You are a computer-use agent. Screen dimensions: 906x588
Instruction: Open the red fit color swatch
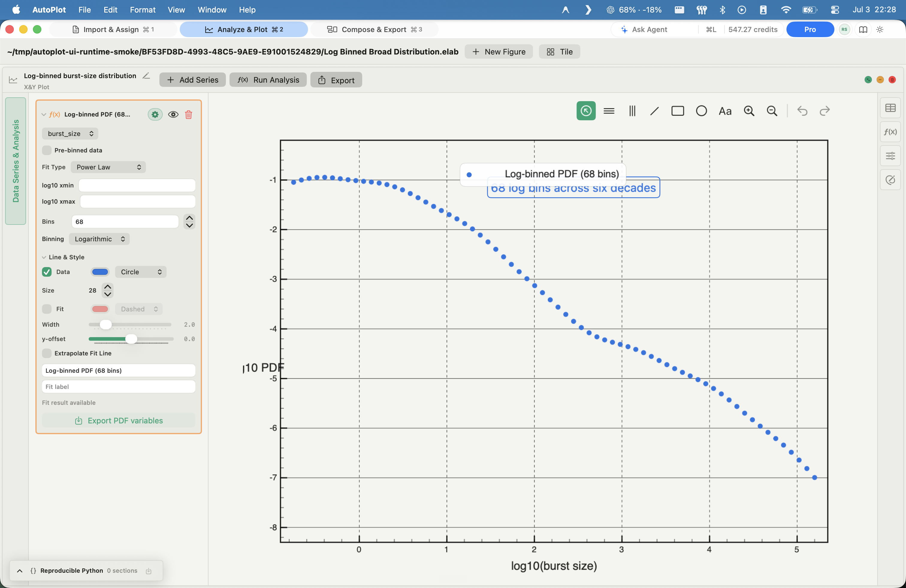click(100, 309)
